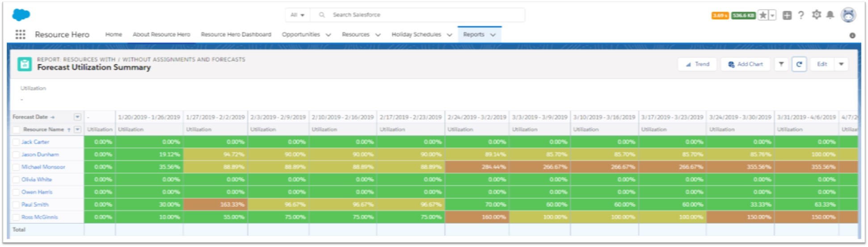Screen dimensions: 868x247
Task: Tick the checkbox for Owen Harris
Action: (x=16, y=192)
